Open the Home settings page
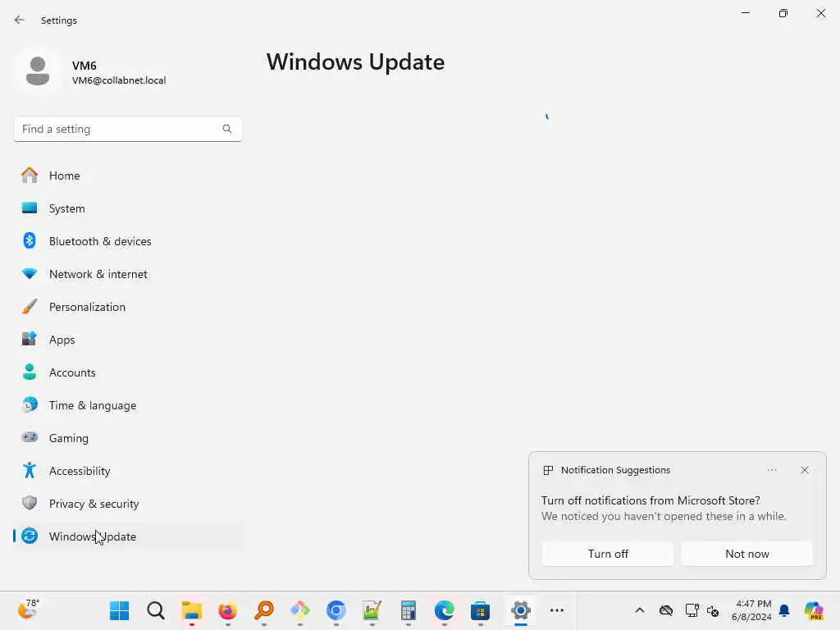Viewport: 840px width, 630px height. [127, 176]
